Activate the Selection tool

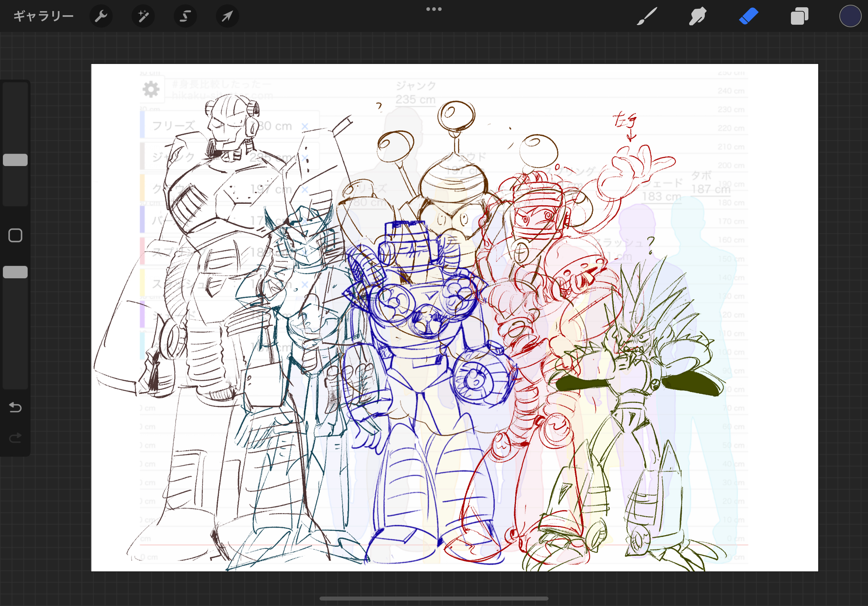click(x=185, y=16)
